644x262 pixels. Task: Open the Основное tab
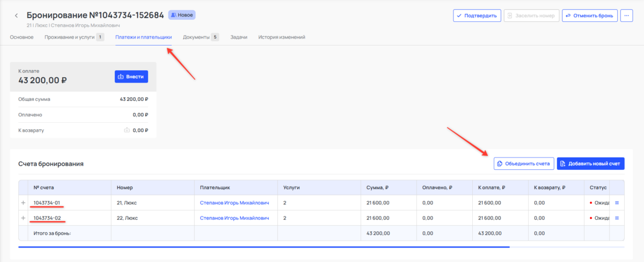21,37
